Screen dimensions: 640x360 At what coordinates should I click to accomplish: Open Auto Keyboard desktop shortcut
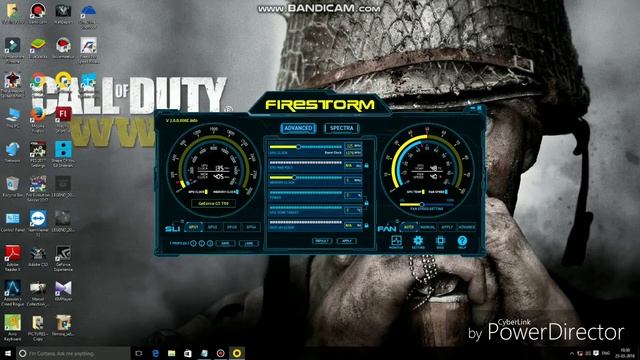12,327
